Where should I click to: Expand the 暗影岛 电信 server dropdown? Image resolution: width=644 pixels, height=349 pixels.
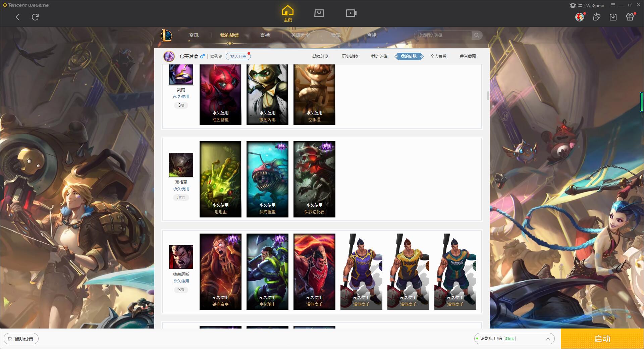click(514, 339)
